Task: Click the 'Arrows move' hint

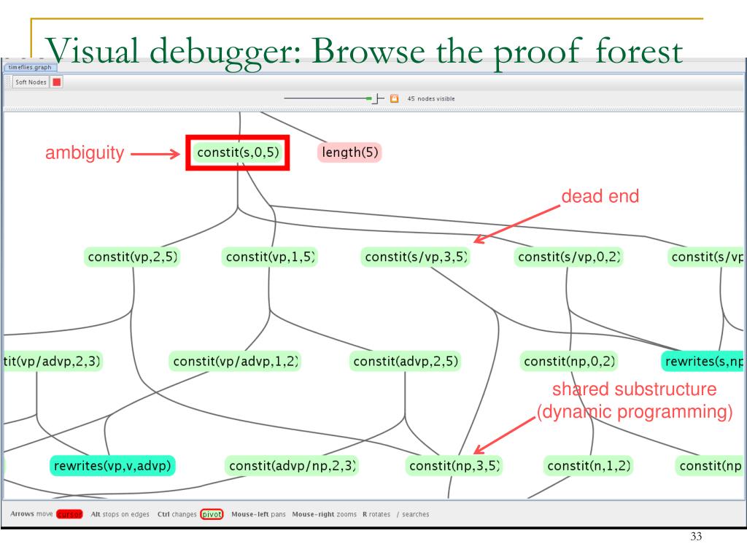Action: pos(31,514)
